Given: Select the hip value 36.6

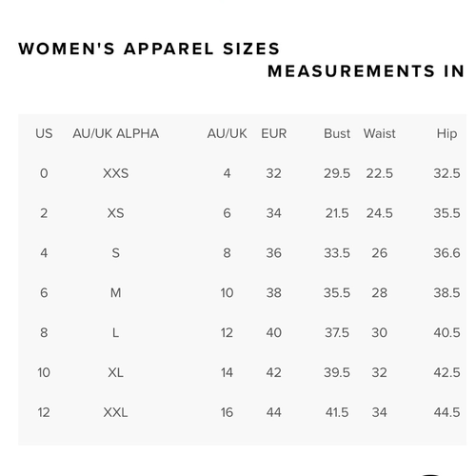Looking at the screenshot, I should (446, 253).
